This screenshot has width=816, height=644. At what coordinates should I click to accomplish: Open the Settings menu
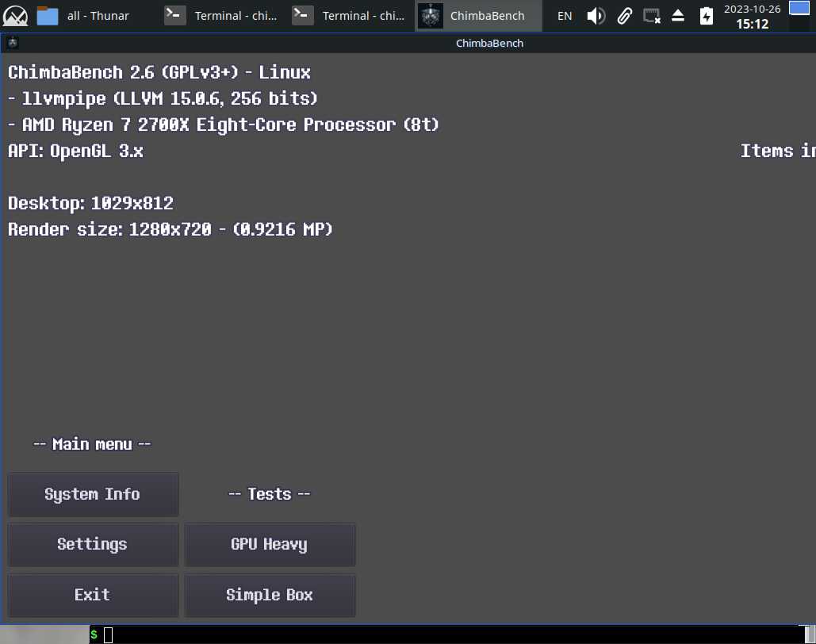93,544
